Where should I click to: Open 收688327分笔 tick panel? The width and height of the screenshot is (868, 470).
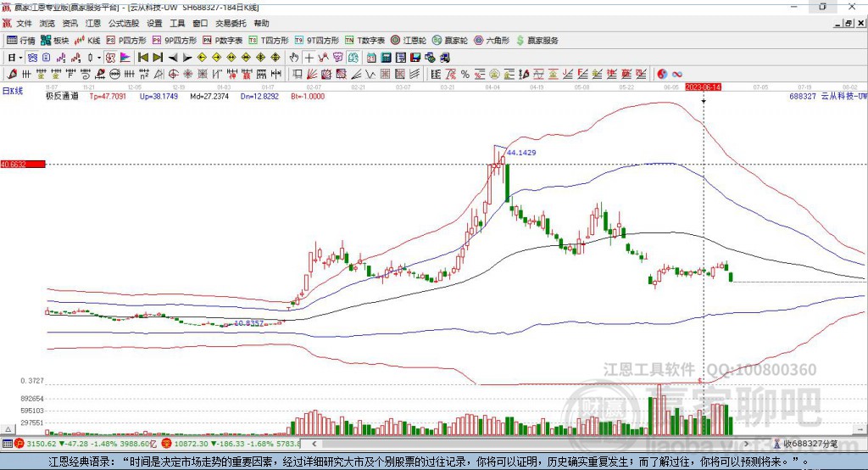(x=806, y=444)
